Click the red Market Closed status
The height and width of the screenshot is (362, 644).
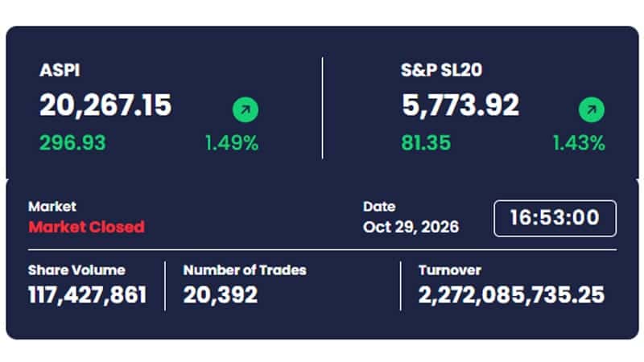click(87, 227)
